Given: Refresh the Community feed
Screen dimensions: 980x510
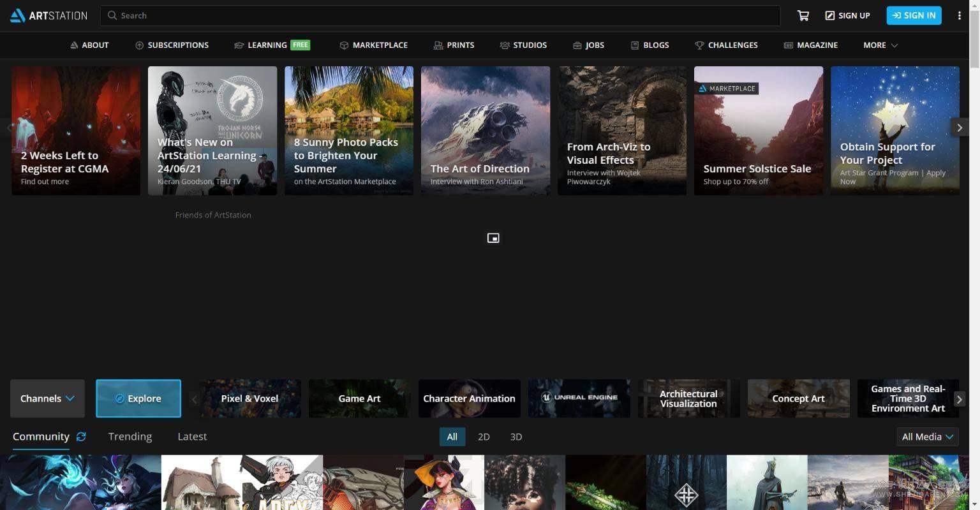Looking at the screenshot, I should [x=81, y=437].
